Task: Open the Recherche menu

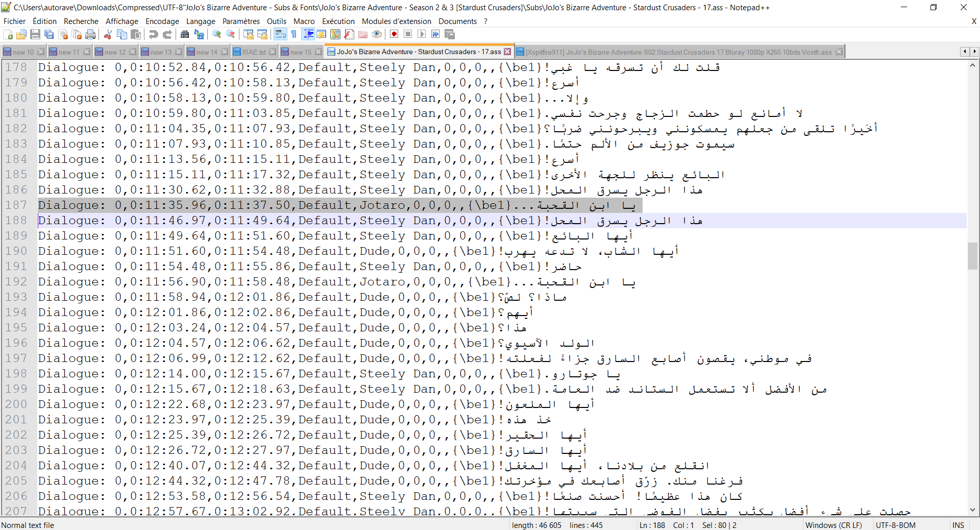Action: tap(81, 21)
